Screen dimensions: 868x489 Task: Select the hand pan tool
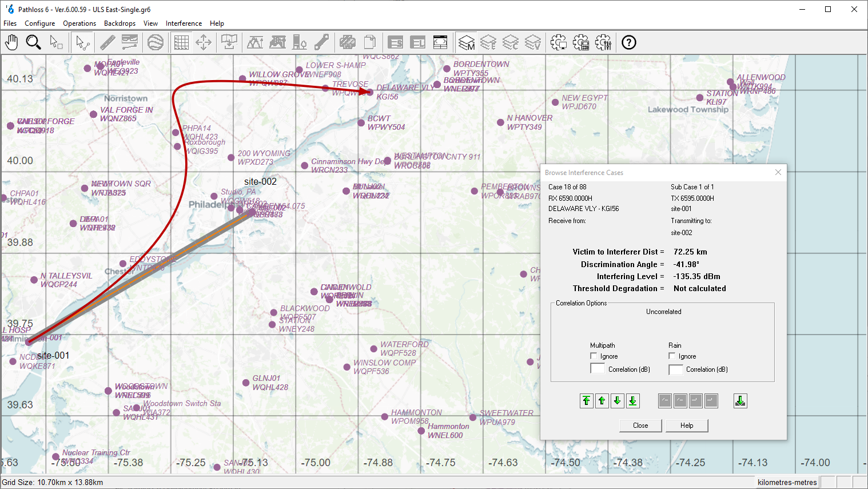[11, 42]
